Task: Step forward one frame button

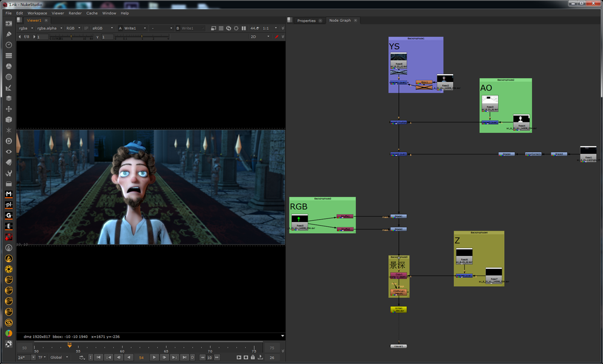Action: (x=164, y=357)
